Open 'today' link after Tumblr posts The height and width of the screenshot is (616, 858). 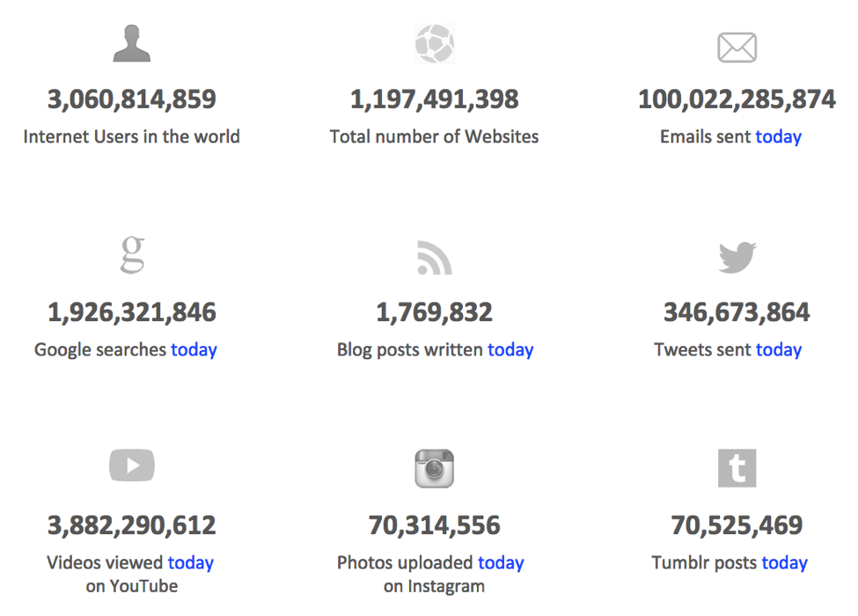[x=785, y=561]
